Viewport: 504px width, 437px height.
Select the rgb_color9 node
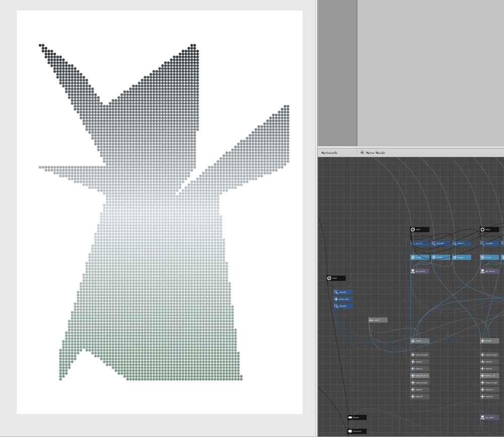(x=489, y=417)
